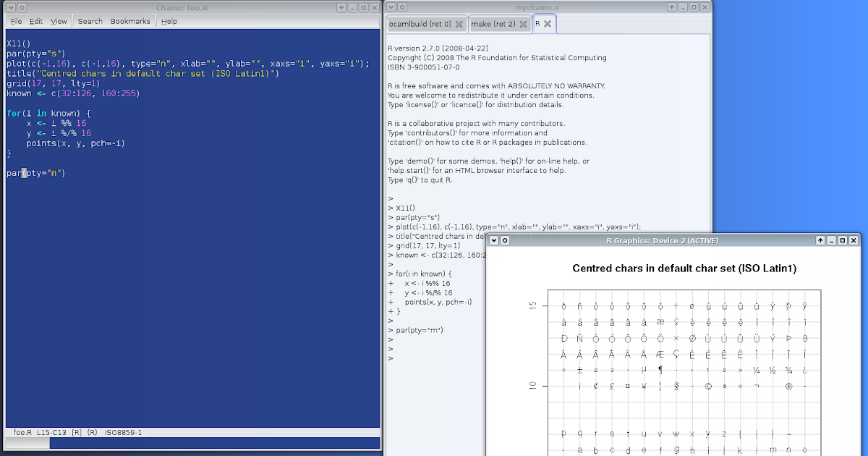Minimize the R Graphics Device 2 window
868x456 pixels.
click(x=831, y=240)
